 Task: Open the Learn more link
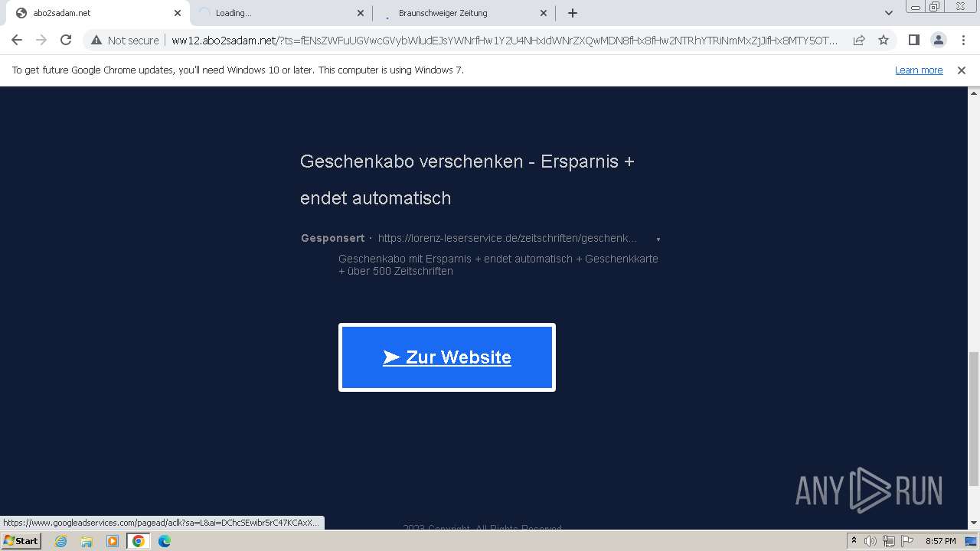[x=919, y=70]
